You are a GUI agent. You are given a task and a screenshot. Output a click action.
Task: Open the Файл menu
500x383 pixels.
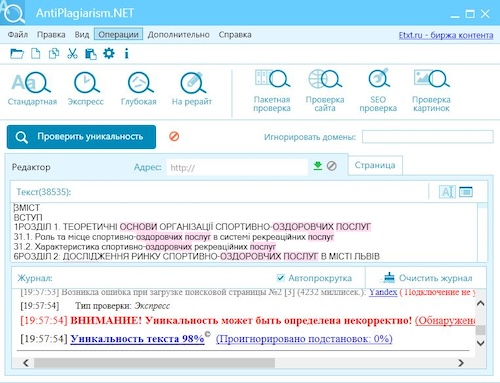pyautogui.click(x=18, y=35)
